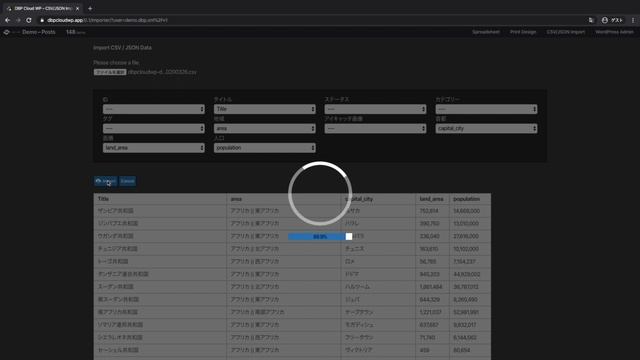Screen dimensions: 640x360
Task: Click the DBP logo icon beside Demo – Posts
Action: (x=7, y=32)
